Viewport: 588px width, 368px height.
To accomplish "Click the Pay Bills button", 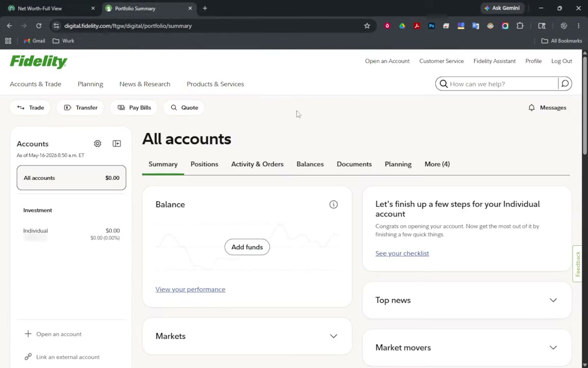I will tap(134, 108).
